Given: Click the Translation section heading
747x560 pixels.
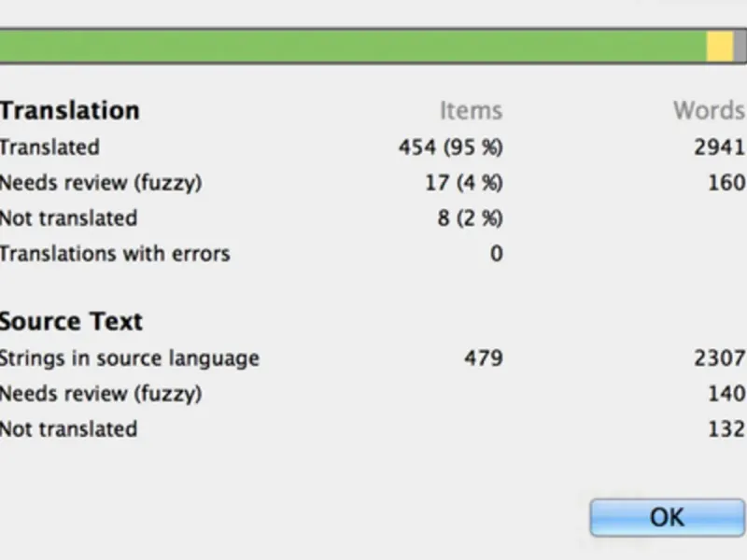Looking at the screenshot, I should [x=70, y=110].
